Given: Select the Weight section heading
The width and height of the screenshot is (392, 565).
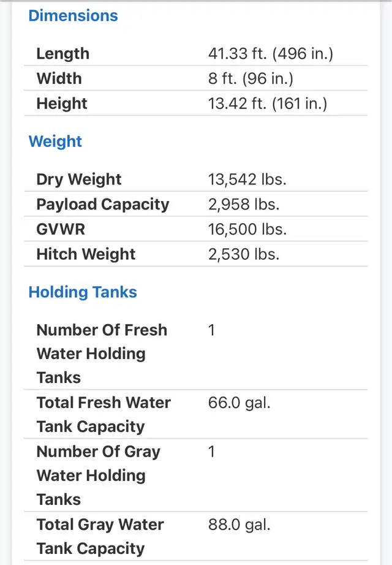Looking at the screenshot, I should point(55,142).
